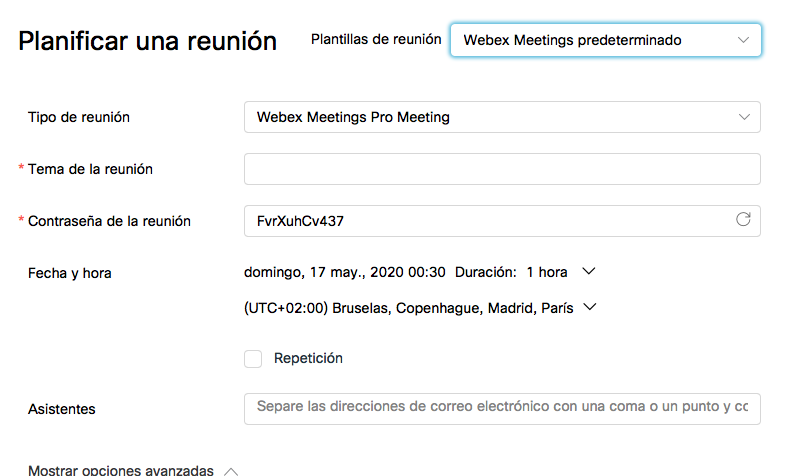This screenshot has height=476, width=790.
Task: Expand the time zone chevron after París
Action: (x=589, y=308)
